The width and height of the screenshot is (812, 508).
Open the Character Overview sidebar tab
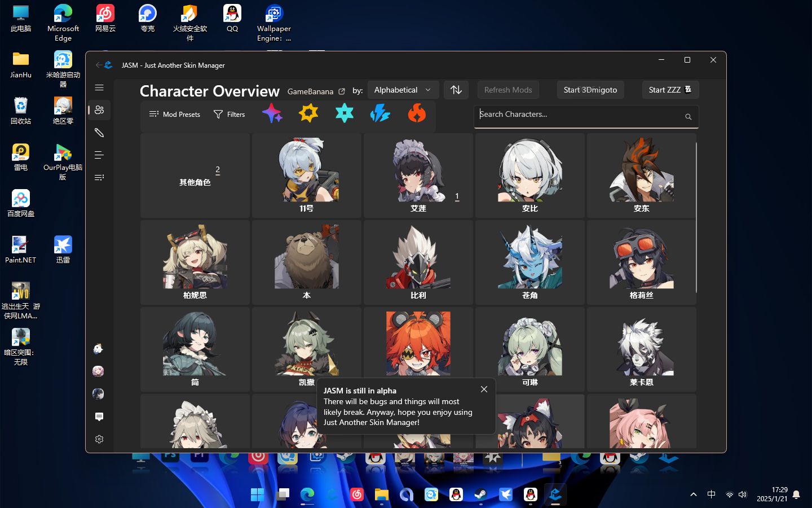[x=99, y=110]
